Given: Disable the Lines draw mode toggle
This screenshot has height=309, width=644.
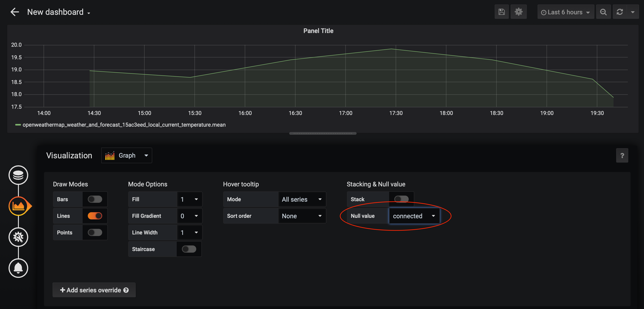Looking at the screenshot, I should (95, 216).
